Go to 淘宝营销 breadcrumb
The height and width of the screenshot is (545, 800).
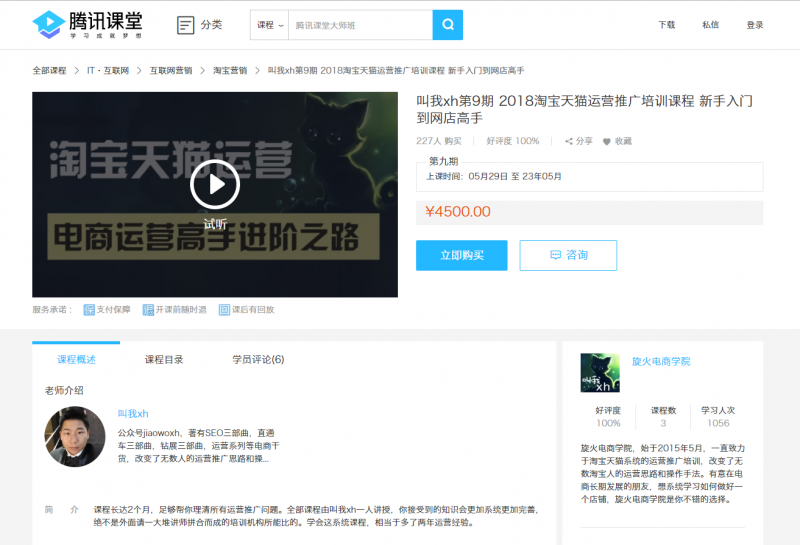coord(230,70)
